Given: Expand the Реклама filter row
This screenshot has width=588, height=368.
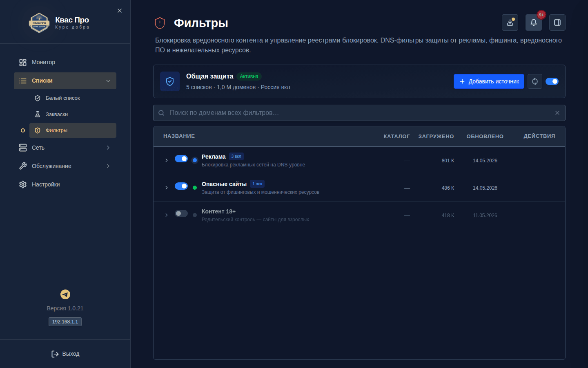Looking at the screenshot, I should 167,160.
